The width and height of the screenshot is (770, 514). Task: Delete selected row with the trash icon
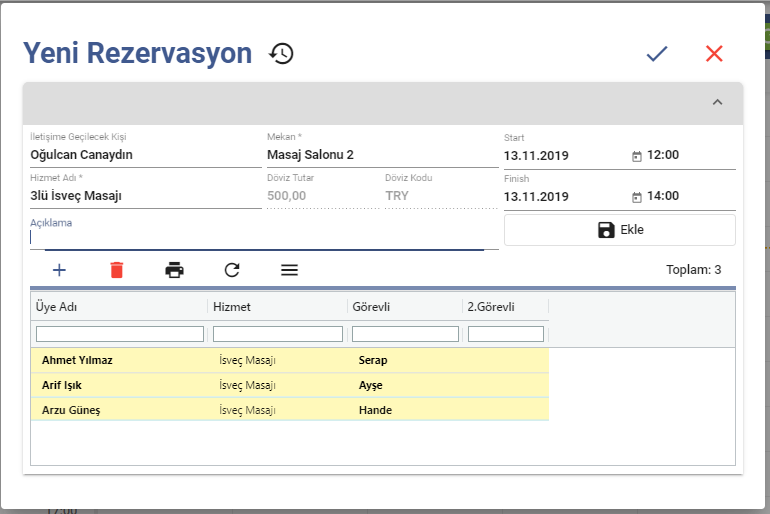(x=117, y=270)
